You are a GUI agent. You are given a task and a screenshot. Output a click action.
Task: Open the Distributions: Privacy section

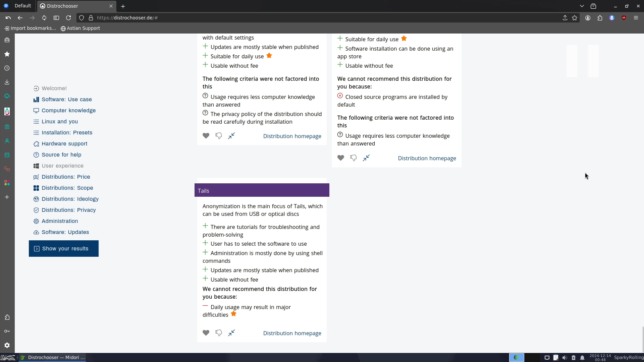tap(68, 210)
